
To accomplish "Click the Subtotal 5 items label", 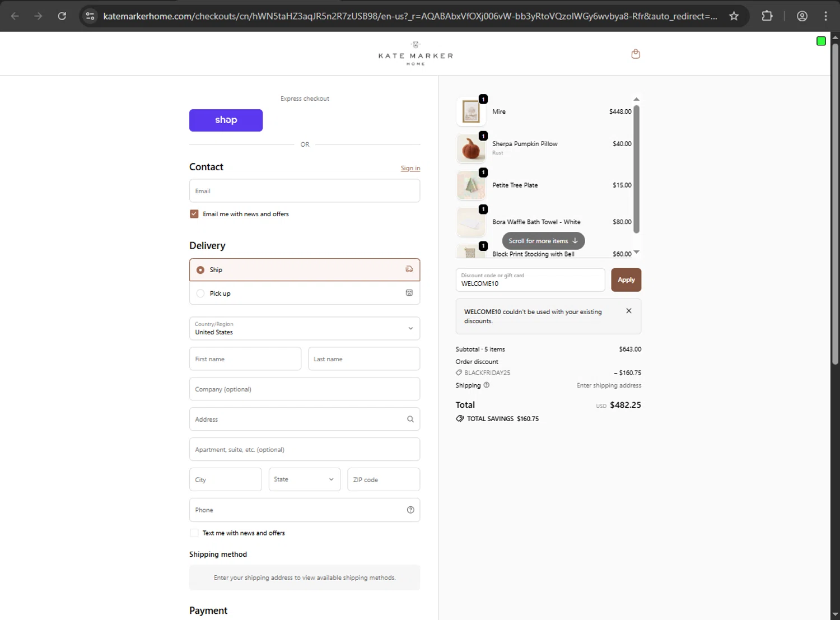I will point(480,349).
